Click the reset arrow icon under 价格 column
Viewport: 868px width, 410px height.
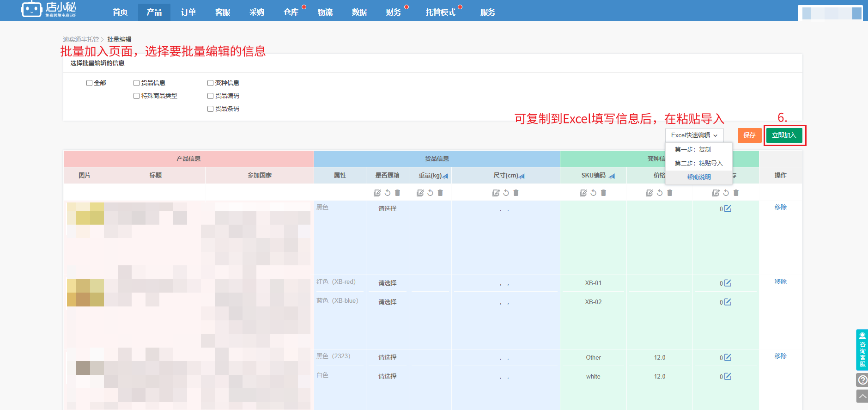[x=660, y=193]
